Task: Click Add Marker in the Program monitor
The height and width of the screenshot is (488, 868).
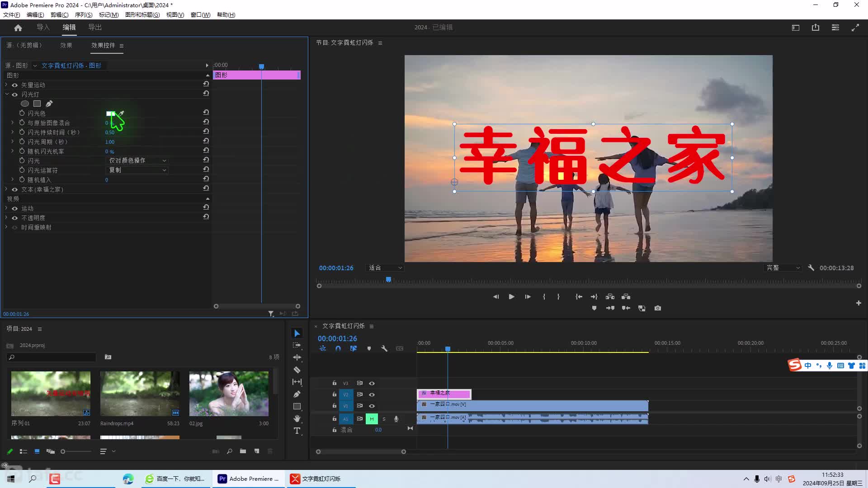Action: [x=594, y=308]
